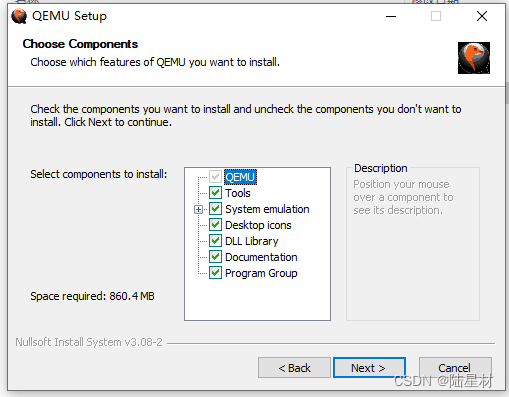
Task: Click the greyed-out QEMU checkbox
Action: click(x=215, y=176)
